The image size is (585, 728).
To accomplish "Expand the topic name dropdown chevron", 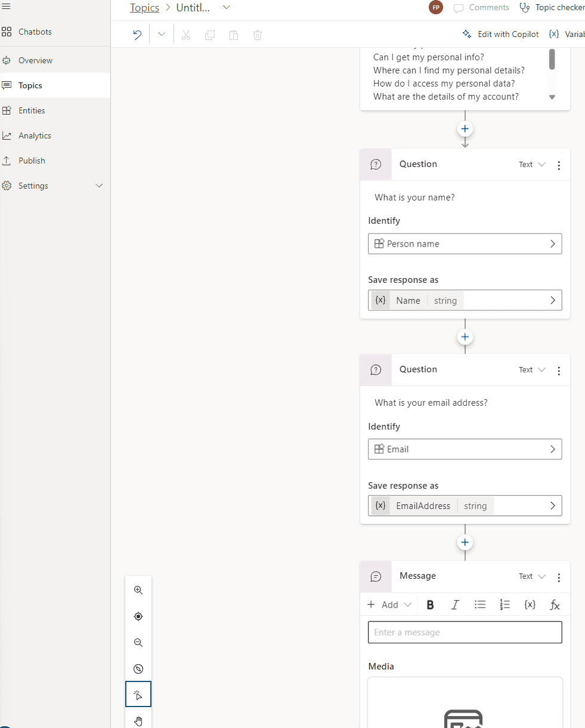I will 226,7.
